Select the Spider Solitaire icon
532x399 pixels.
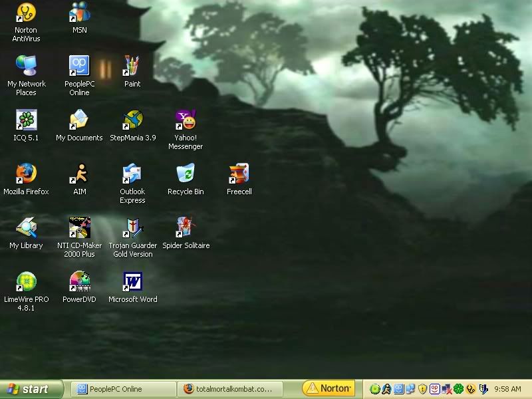tap(186, 227)
